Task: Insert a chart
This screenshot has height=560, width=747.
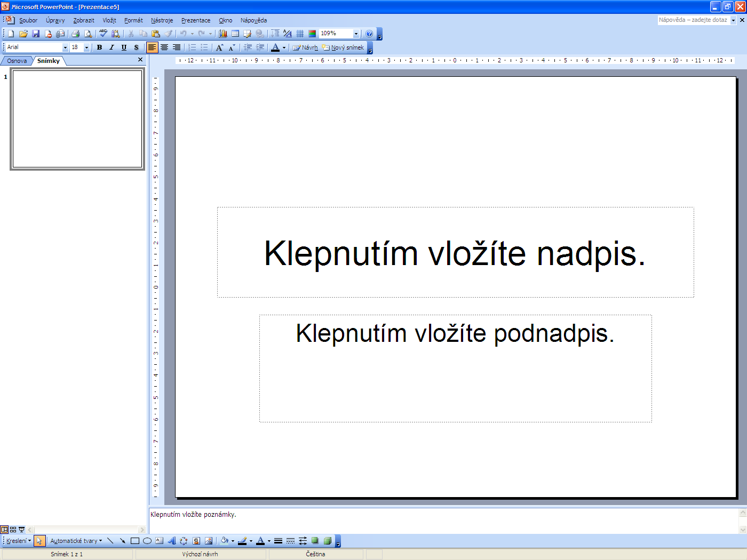Action: [223, 34]
